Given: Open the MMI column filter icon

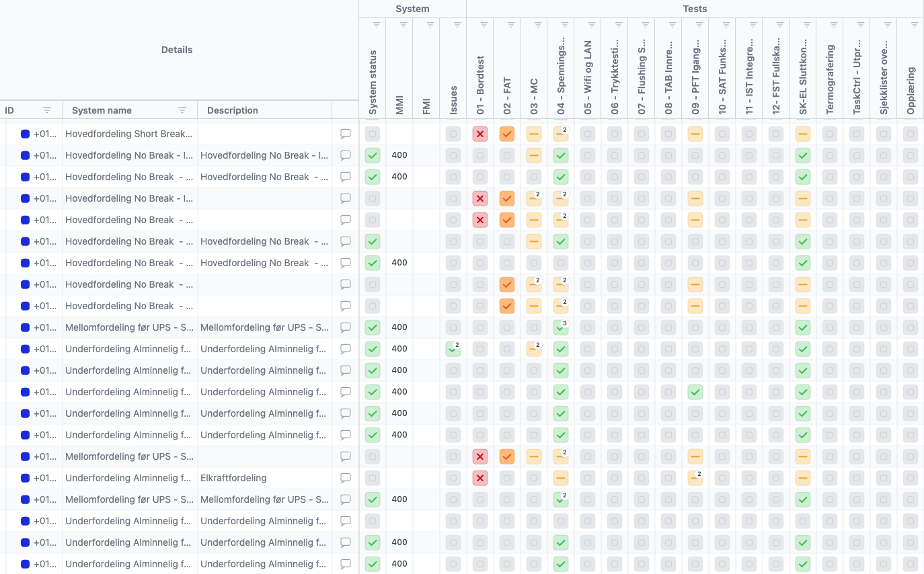Looking at the screenshot, I should point(403,25).
